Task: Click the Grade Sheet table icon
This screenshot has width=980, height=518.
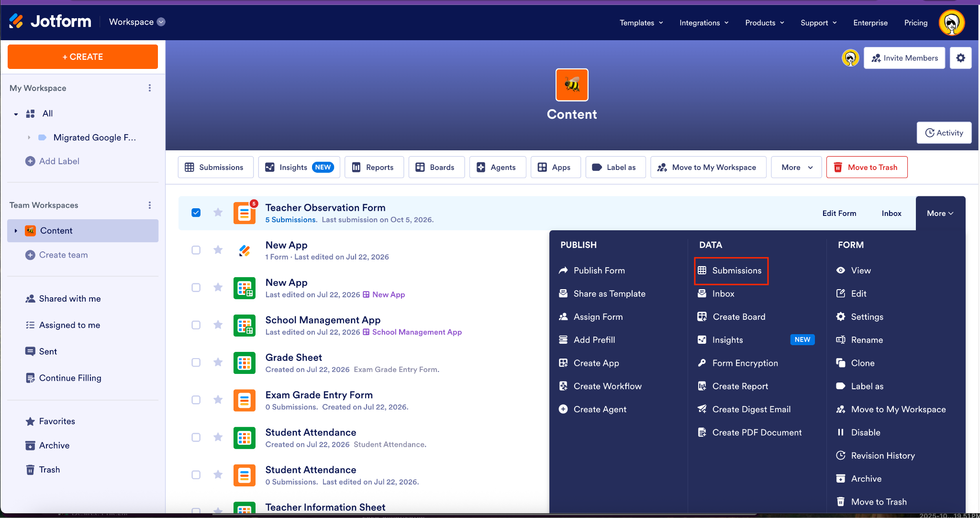Action: [x=245, y=363]
